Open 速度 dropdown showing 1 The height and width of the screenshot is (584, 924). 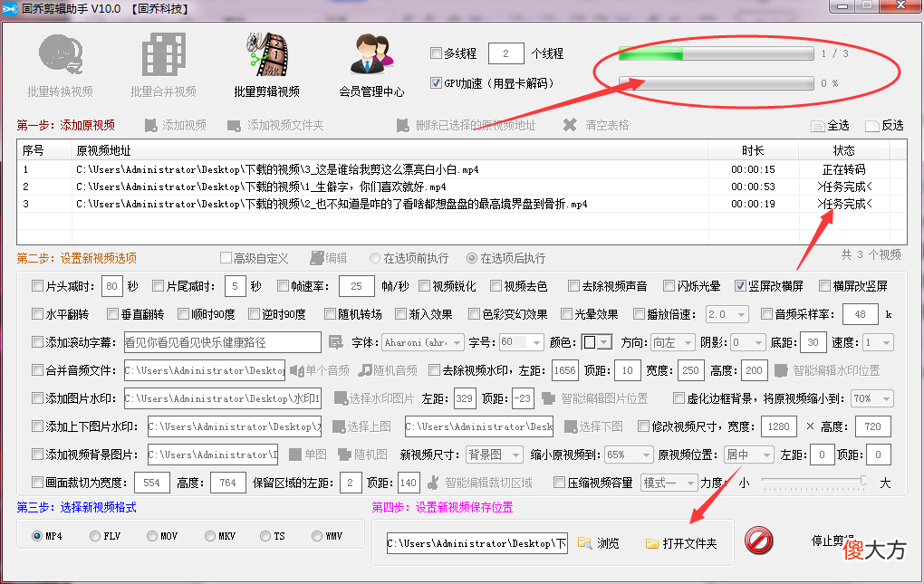coord(879,342)
